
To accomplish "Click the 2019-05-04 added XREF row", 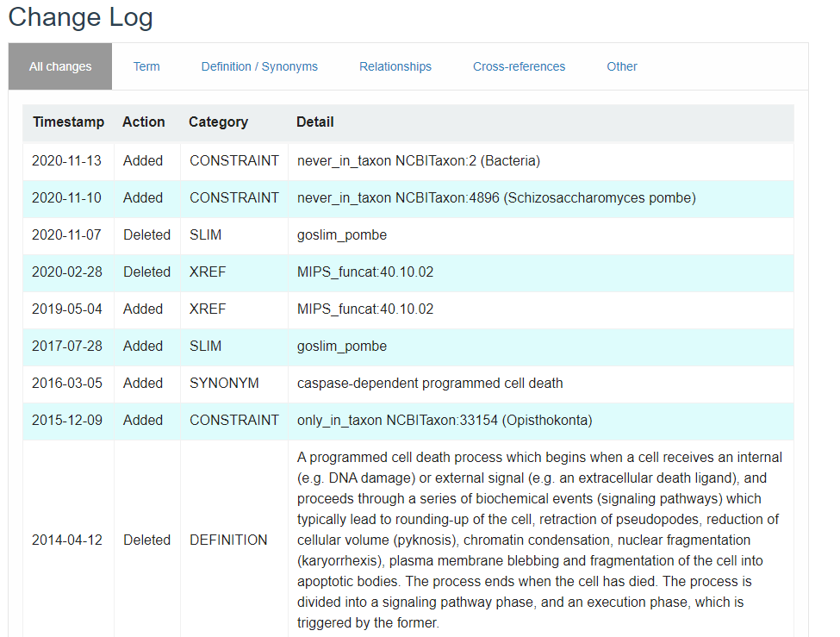I will pos(365,309).
